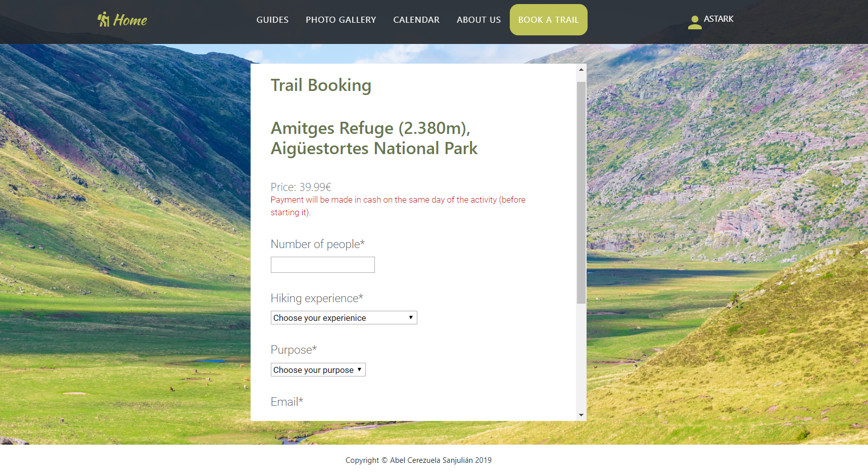Open the Guides menu item
Viewport: 868px width, 476px height.
(x=272, y=20)
